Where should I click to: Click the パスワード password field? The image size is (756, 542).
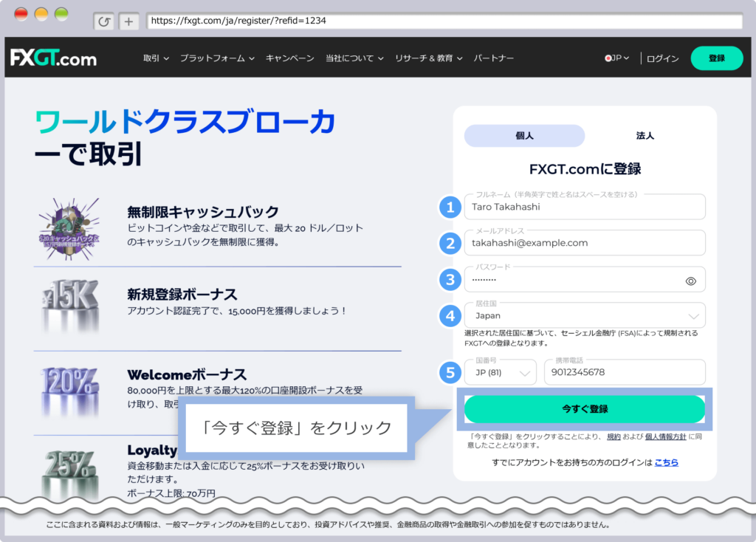click(x=585, y=280)
